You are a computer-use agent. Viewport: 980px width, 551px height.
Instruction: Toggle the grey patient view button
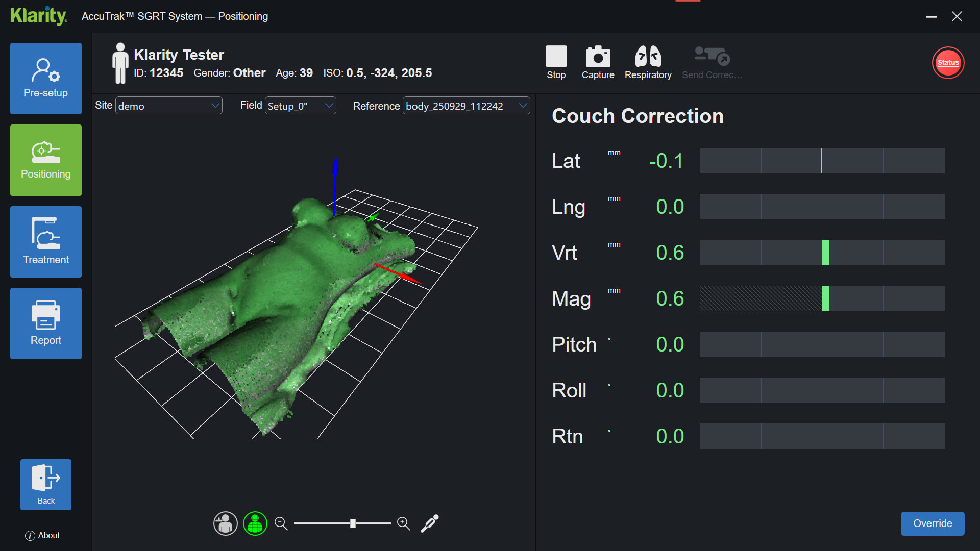click(x=225, y=523)
